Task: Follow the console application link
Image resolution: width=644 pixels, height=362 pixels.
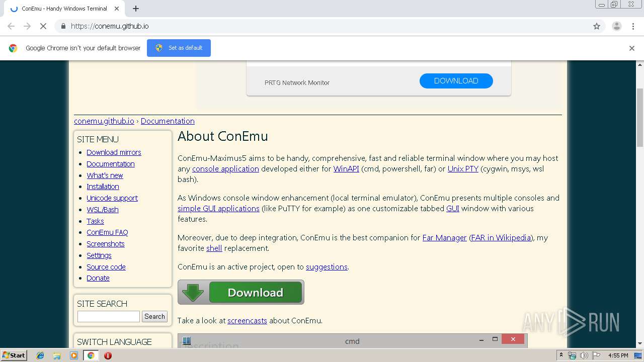Action: pyautogui.click(x=225, y=169)
